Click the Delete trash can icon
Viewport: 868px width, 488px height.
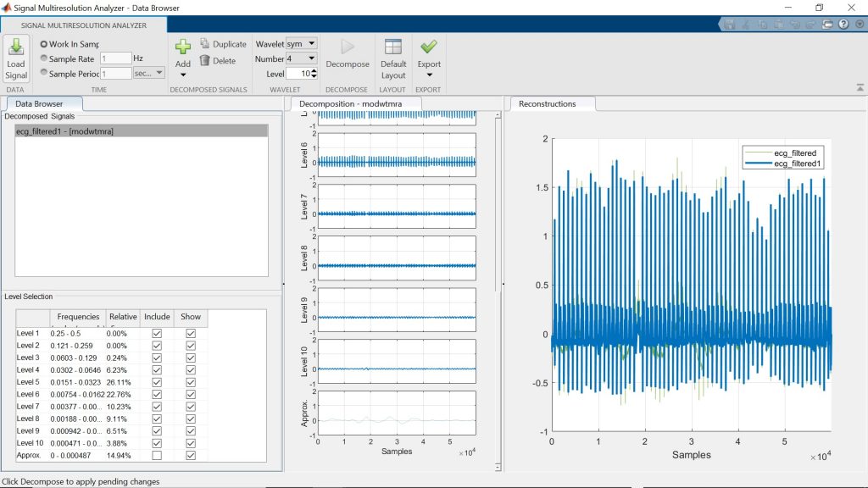pos(206,61)
